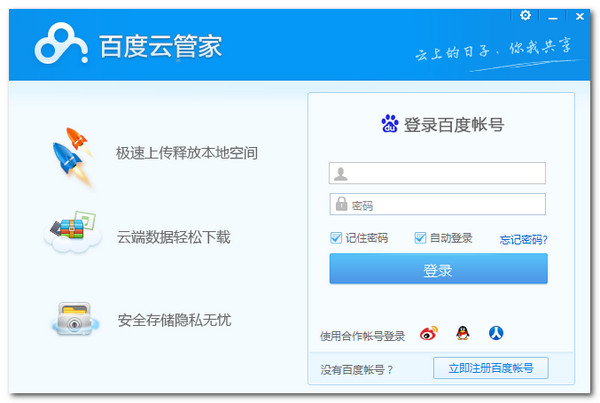This screenshot has height=403, width=600.
Task: Click the safe storage vault illustration
Action: click(75, 319)
